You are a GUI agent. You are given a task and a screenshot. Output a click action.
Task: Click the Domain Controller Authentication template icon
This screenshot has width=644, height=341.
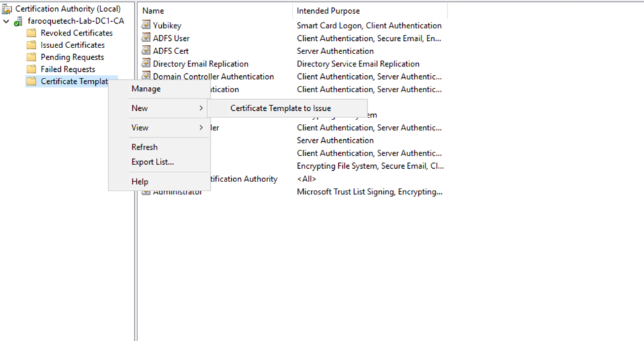(x=146, y=75)
